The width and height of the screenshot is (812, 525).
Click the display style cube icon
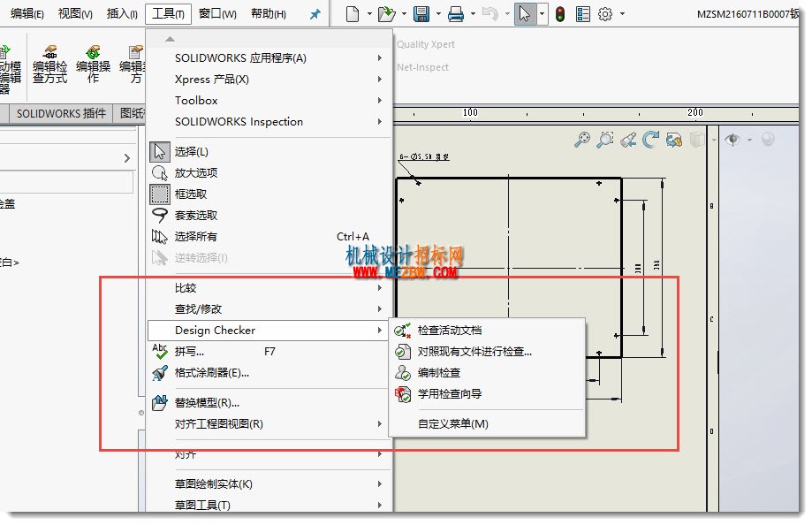tap(697, 140)
